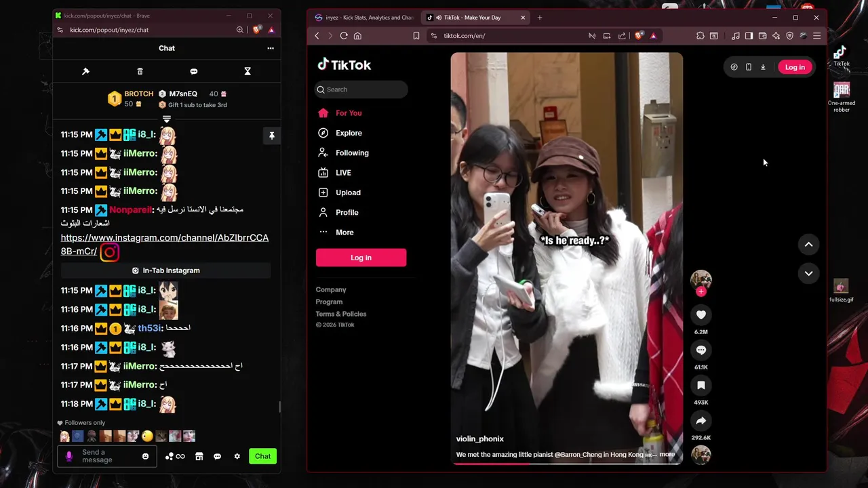Image resolution: width=868 pixels, height=488 pixels.
Task: Expand More in TikTok sidebar
Action: coord(344,232)
